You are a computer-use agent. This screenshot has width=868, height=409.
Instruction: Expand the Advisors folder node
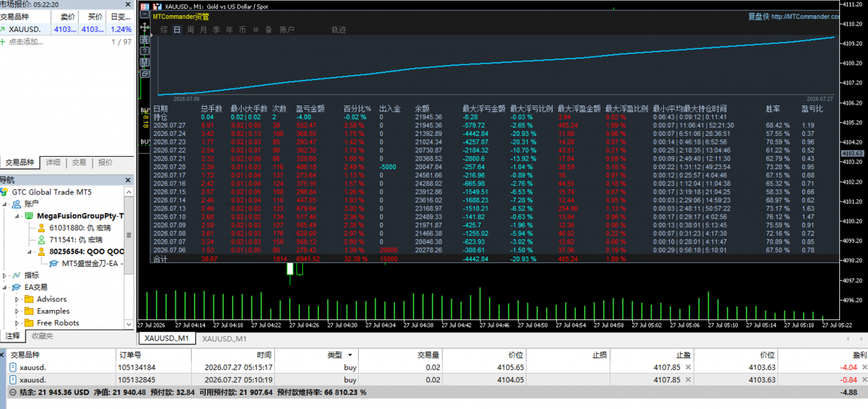(x=17, y=299)
